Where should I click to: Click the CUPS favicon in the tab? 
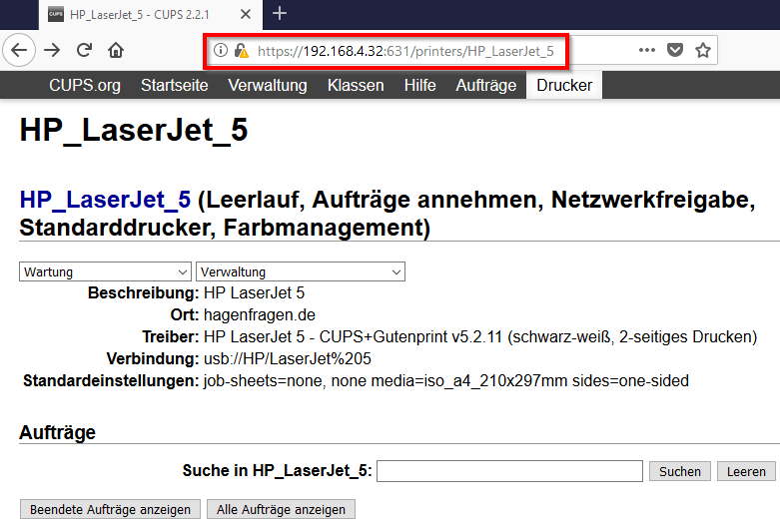56,14
